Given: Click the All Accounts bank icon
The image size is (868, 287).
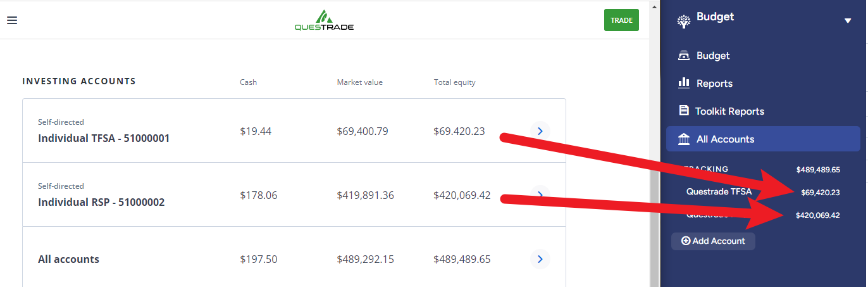Looking at the screenshot, I should (683, 139).
